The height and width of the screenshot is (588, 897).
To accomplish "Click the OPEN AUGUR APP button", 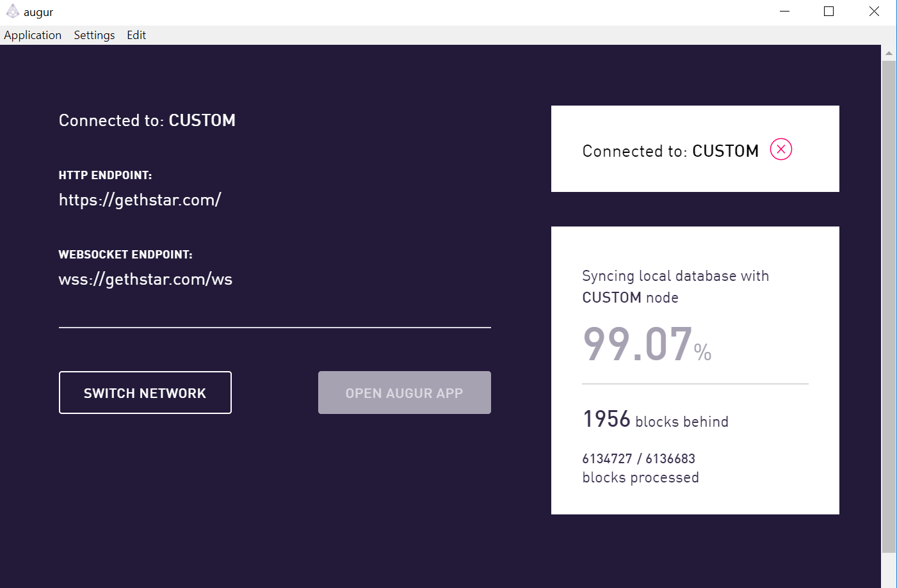I will click(405, 392).
